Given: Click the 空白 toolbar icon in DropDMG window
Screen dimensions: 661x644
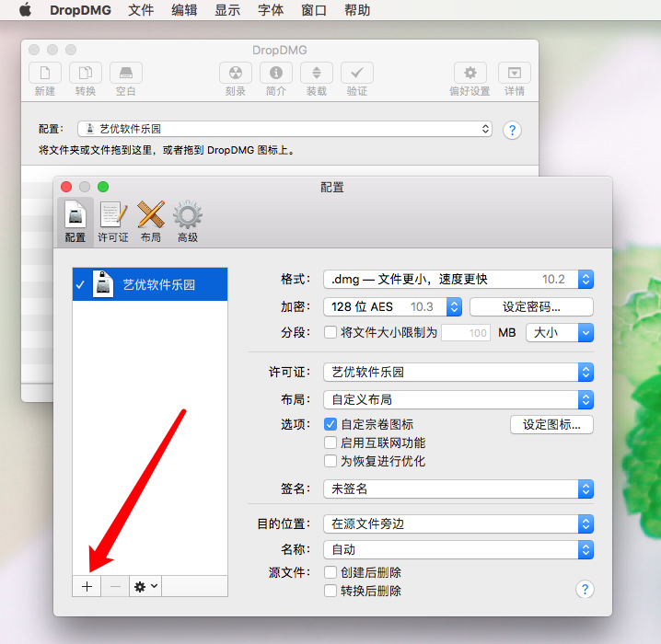Looking at the screenshot, I should 126,73.
